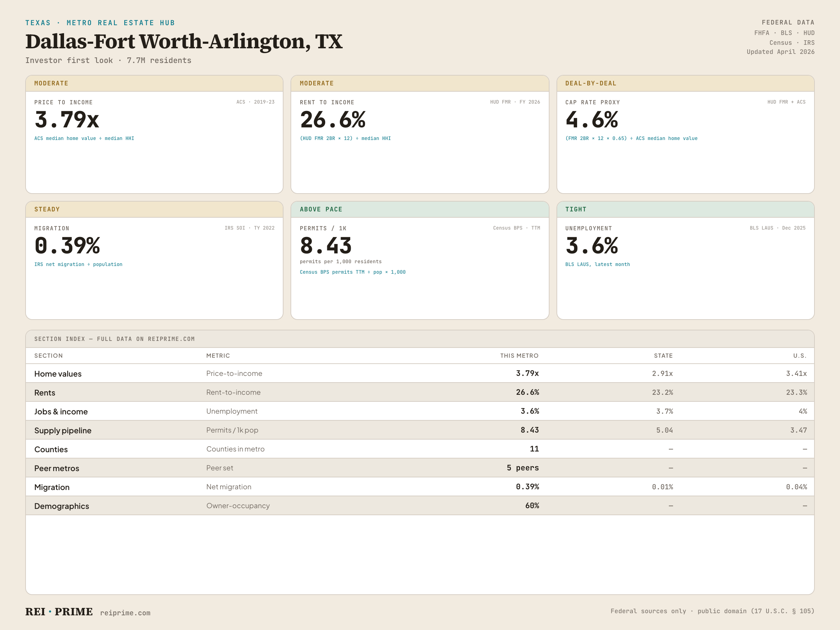Open the reiprime.com footer link
The image size is (840, 630).
tap(125, 613)
